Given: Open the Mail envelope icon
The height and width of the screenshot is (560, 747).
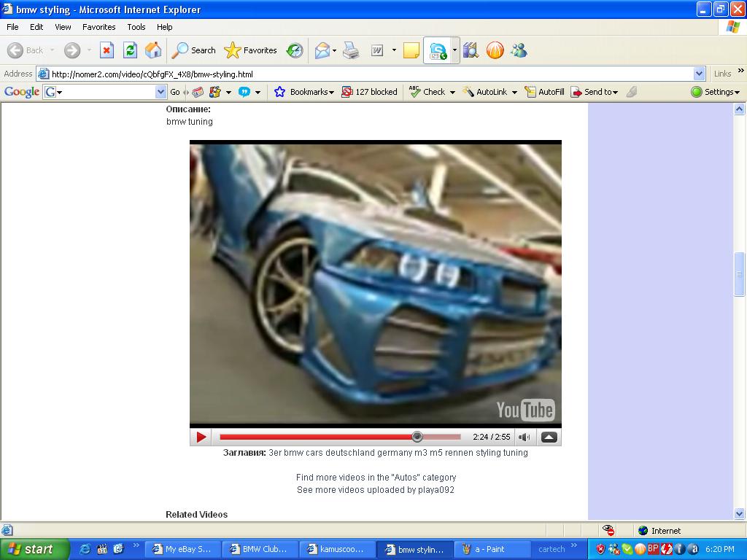Looking at the screenshot, I should (322, 50).
